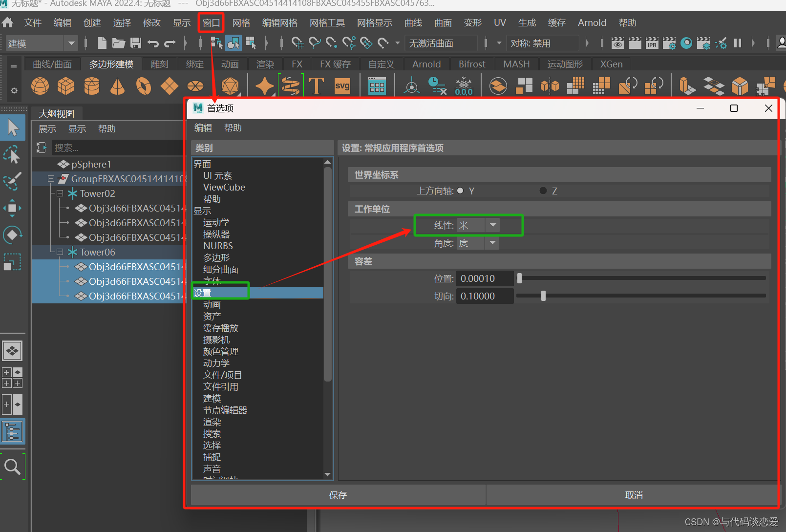786x532 pixels.
Task: Undo last action with undo arrow icon
Action: coord(153,43)
